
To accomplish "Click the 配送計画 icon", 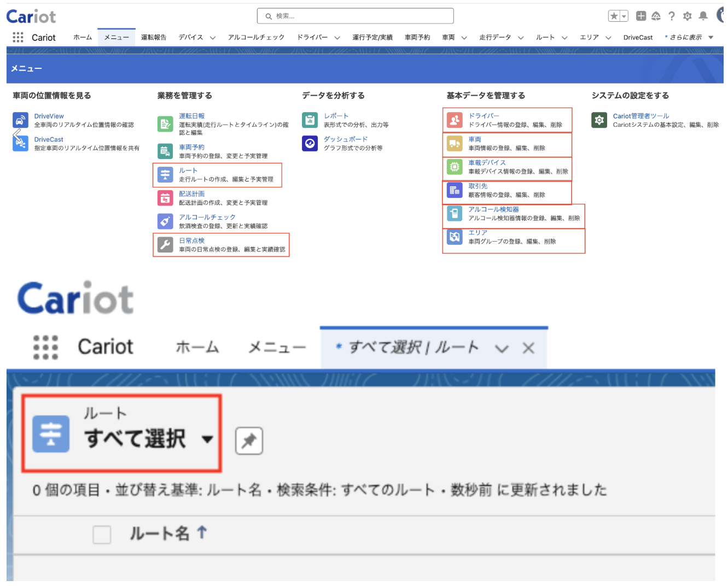I will point(165,198).
